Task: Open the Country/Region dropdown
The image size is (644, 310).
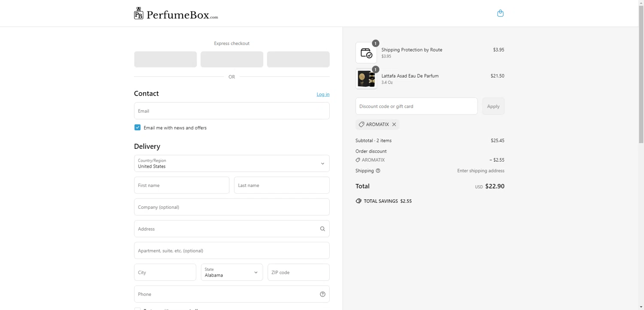Action: tap(232, 163)
